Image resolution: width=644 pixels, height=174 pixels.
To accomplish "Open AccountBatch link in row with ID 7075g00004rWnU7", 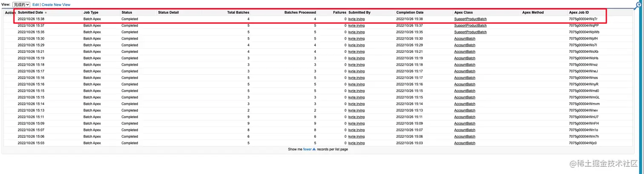I will click(465, 117).
